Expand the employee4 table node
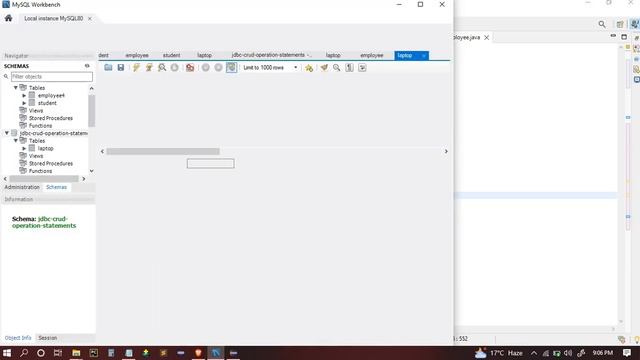The width and height of the screenshot is (640, 360). point(24,96)
